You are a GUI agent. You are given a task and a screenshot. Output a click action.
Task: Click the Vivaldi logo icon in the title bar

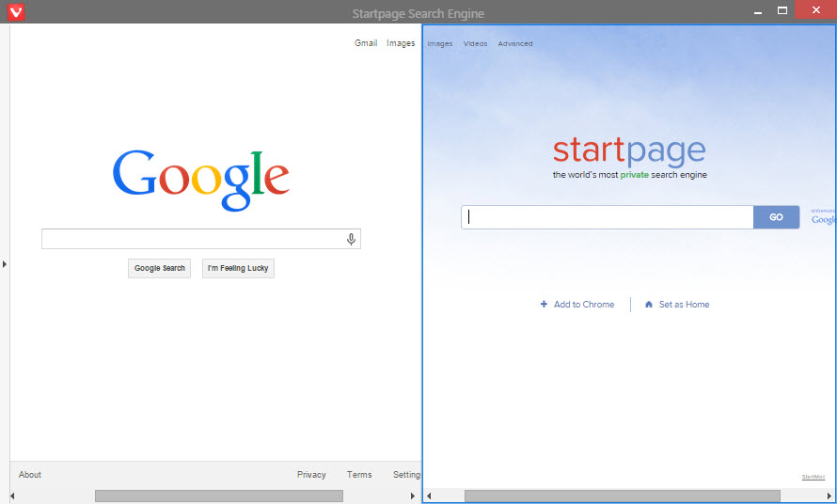click(x=16, y=11)
